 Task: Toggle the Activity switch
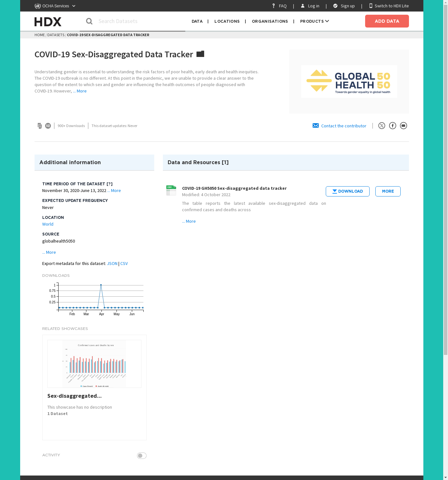(141, 456)
